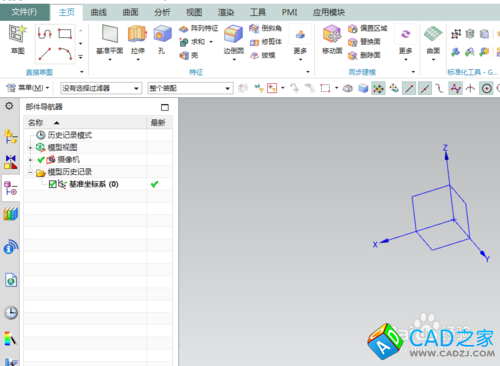Click the 菜单(M) button
Image resolution: width=500 pixels, height=366 pixels.
tap(28, 88)
